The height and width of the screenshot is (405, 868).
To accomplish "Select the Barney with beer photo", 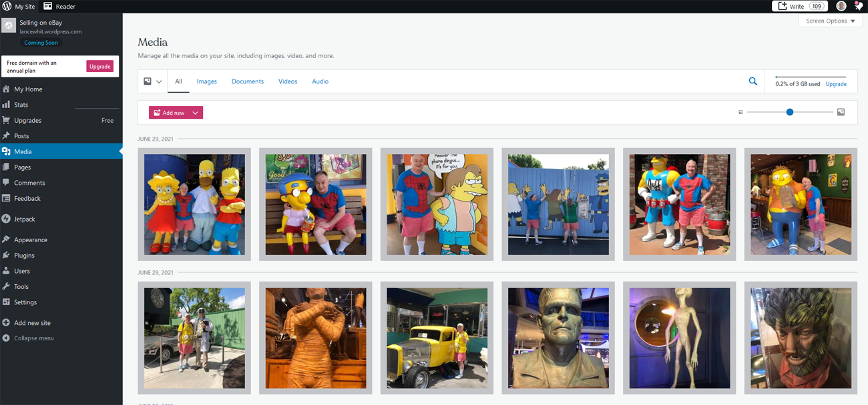I will [801, 204].
